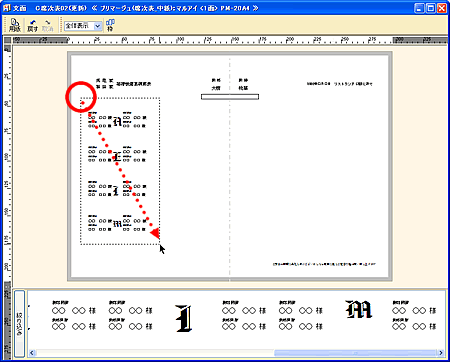
Task: Select the decorative letter M in the seating layout
Action: tap(117, 224)
